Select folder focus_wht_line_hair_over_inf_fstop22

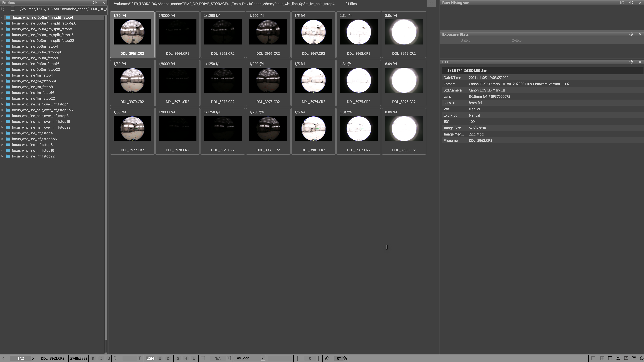(41, 127)
